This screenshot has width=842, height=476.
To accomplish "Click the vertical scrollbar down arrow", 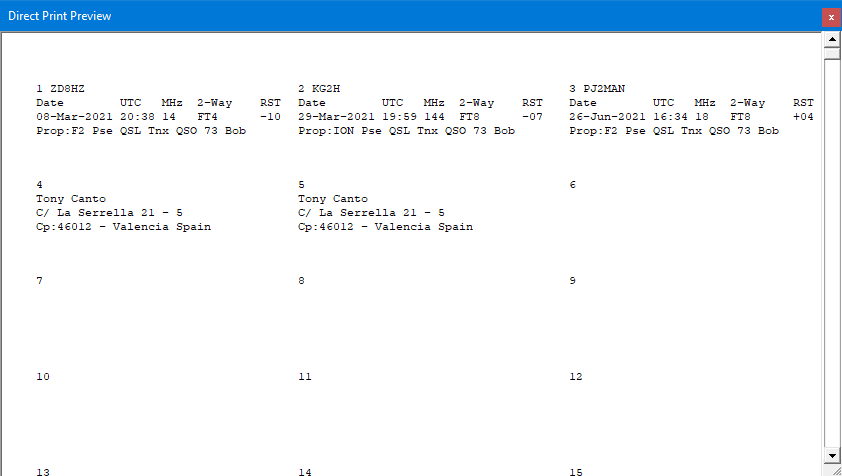I will point(831,456).
